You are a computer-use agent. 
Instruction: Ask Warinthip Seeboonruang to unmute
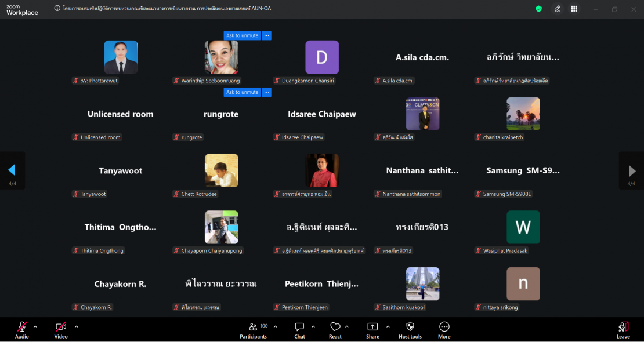[x=242, y=35]
